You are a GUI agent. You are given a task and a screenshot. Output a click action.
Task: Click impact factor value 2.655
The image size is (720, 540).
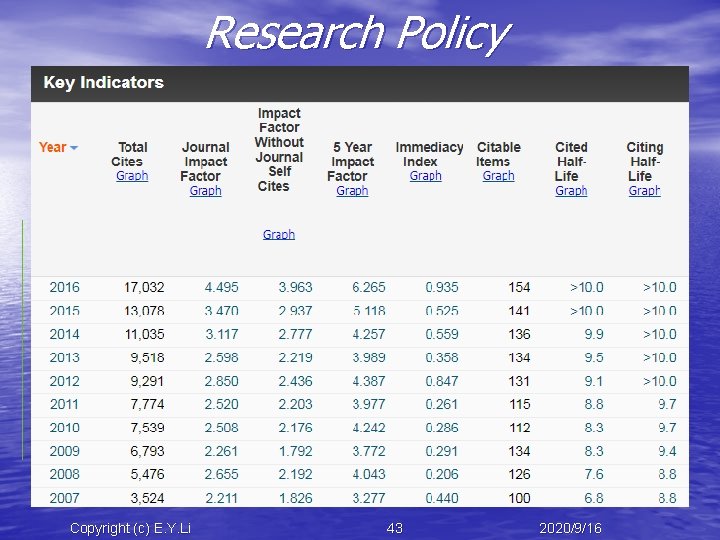(x=221, y=474)
